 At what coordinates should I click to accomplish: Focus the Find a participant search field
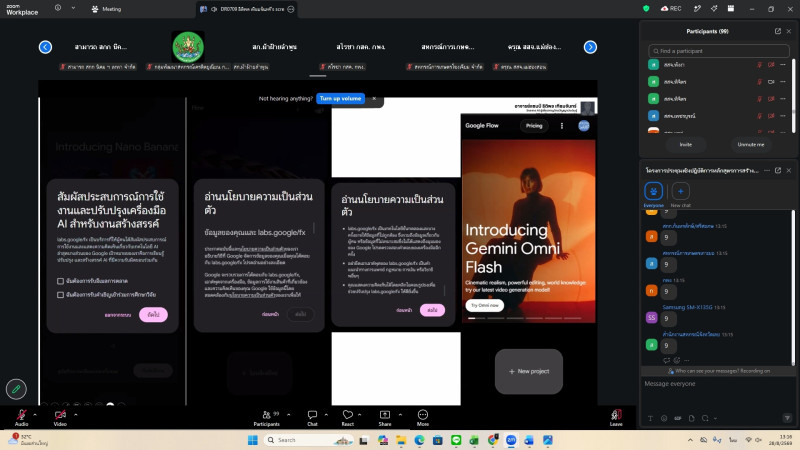click(x=719, y=51)
